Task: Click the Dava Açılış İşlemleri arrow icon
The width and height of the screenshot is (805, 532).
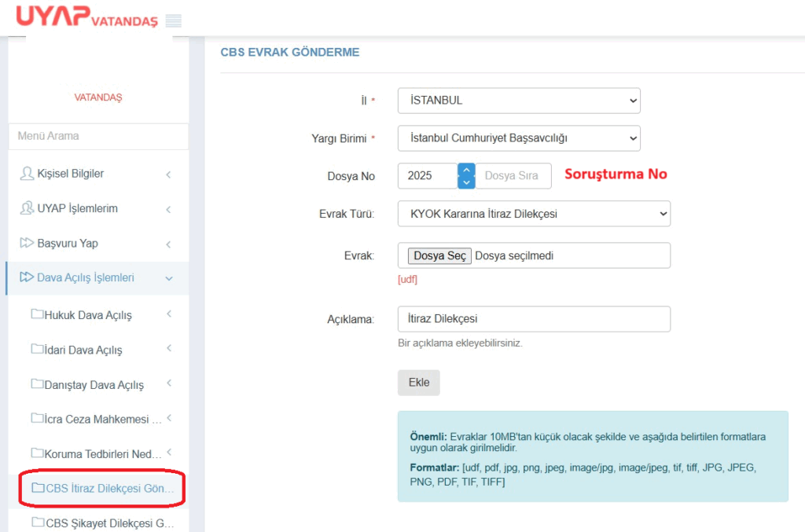Action: click(x=27, y=277)
